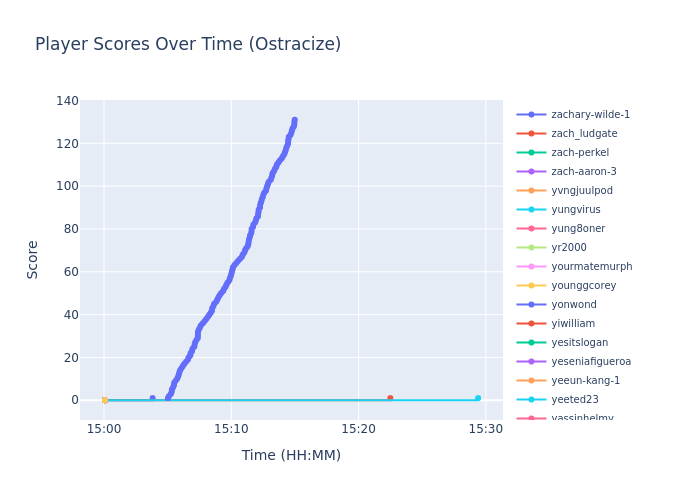Click the yr2000 light green legend marker
The image size is (700, 500).
coord(531,248)
